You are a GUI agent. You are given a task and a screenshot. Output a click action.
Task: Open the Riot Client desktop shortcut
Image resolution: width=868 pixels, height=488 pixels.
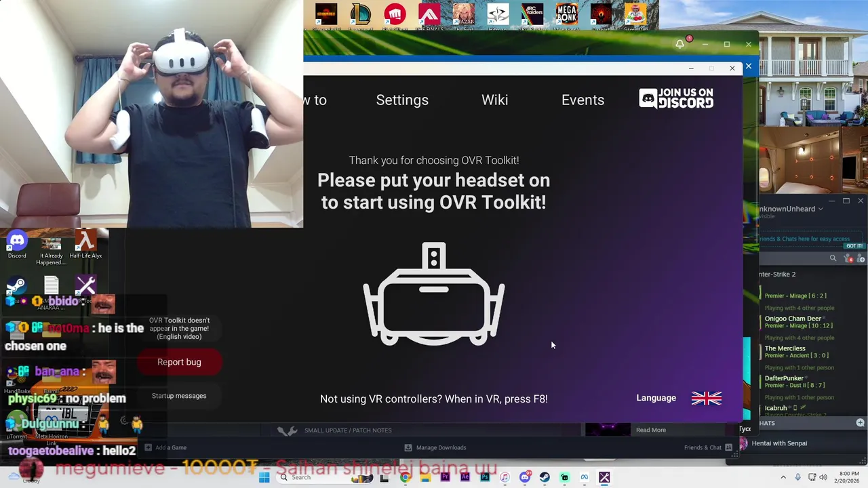click(395, 16)
